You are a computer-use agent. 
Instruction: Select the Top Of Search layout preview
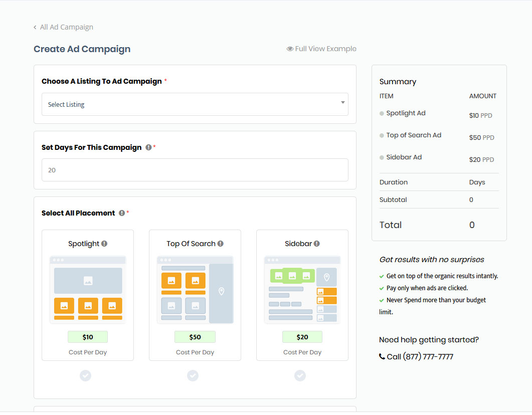pos(195,289)
